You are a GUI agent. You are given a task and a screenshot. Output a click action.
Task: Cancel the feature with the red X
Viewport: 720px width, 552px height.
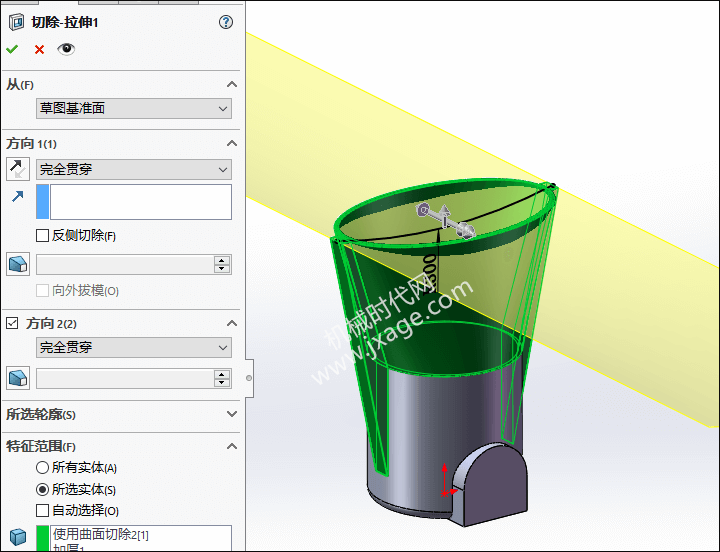tap(39, 49)
